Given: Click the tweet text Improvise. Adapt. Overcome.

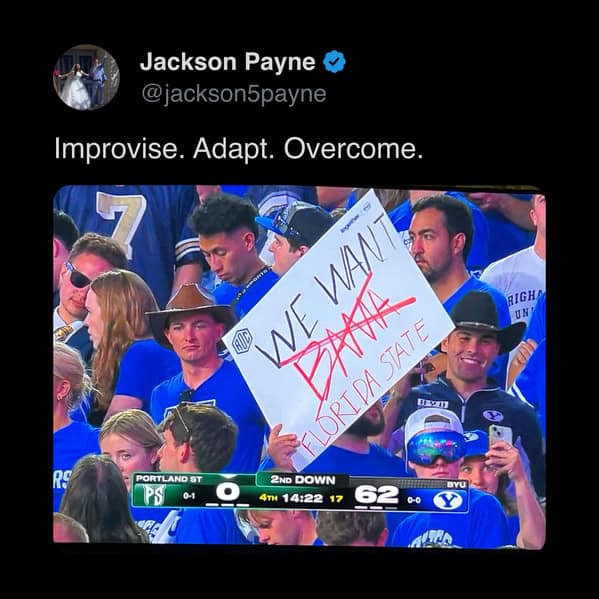Looking at the screenshot, I should pos(239,148).
